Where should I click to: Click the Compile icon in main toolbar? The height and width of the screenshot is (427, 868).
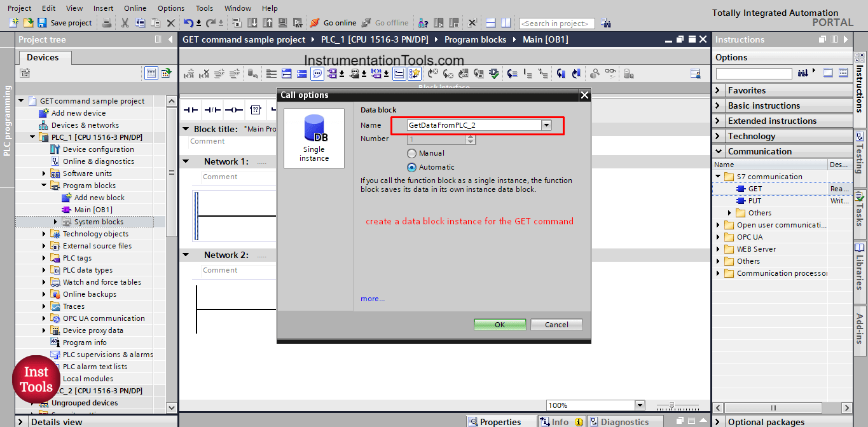237,23
